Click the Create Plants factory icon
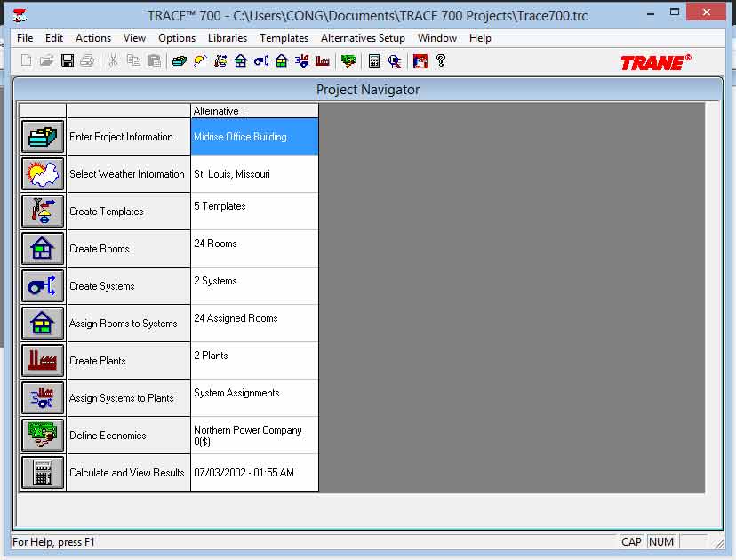The height and width of the screenshot is (560, 736). click(42, 361)
